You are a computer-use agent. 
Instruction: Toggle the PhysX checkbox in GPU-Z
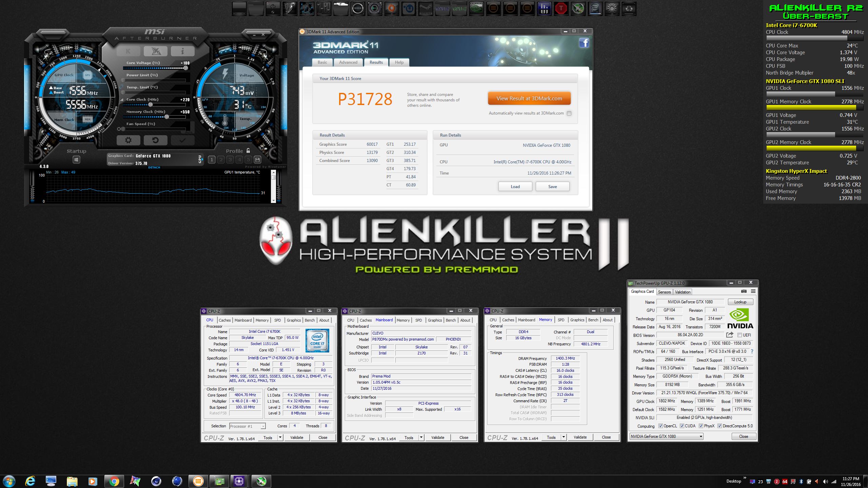[x=701, y=426]
